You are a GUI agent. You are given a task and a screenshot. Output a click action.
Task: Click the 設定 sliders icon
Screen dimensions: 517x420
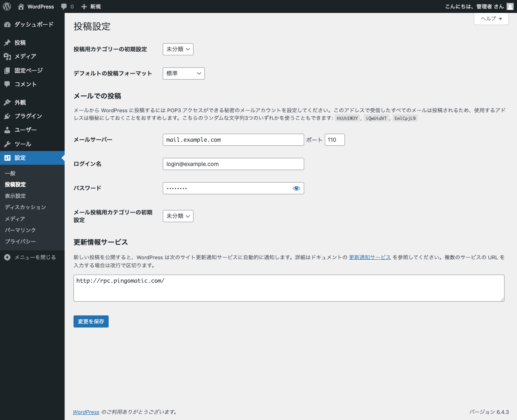click(x=7, y=158)
